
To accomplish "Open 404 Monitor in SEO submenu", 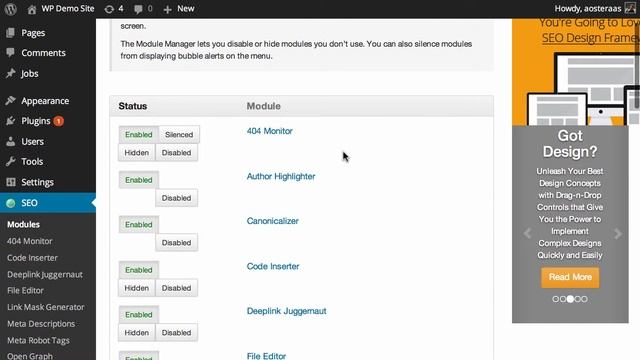I will [x=29, y=241].
